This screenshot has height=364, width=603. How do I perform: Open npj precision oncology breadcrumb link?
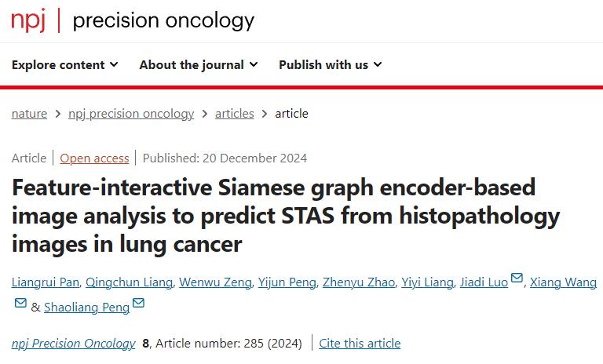(131, 114)
